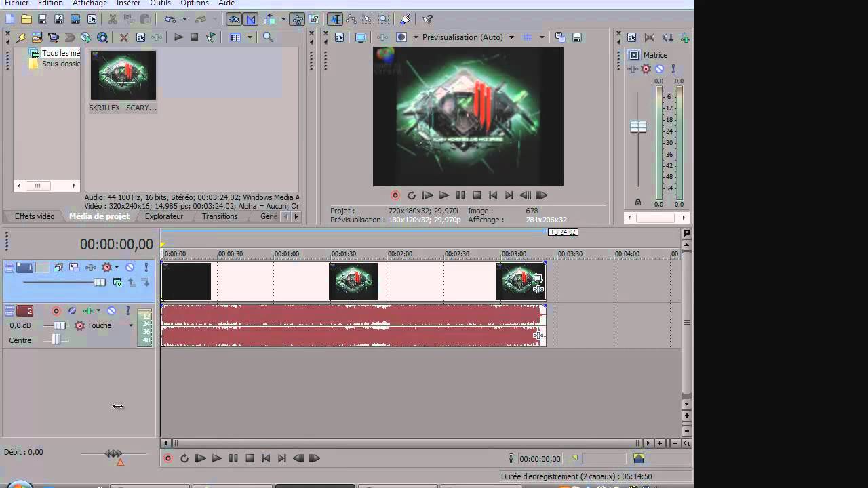Copy the preview snapshot to the clipboard
This screenshot has width=868, height=488.
coord(560,37)
